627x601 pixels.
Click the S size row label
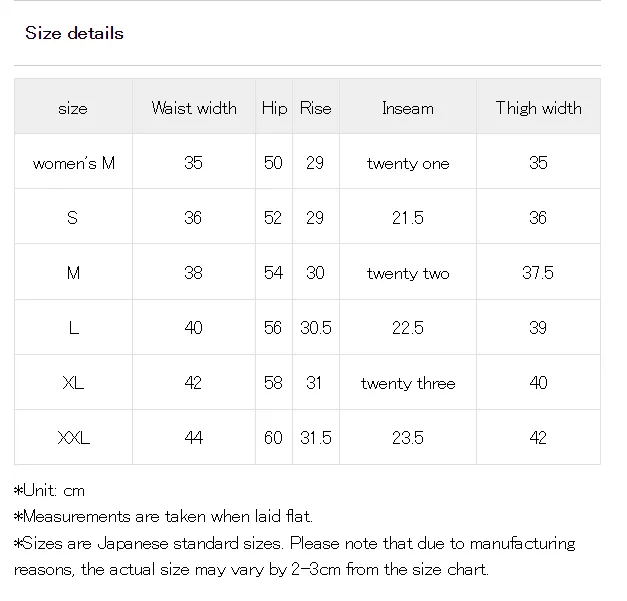click(72, 218)
